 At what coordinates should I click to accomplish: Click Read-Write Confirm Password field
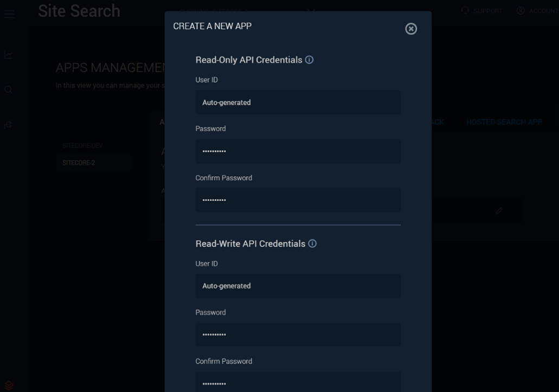(x=298, y=382)
